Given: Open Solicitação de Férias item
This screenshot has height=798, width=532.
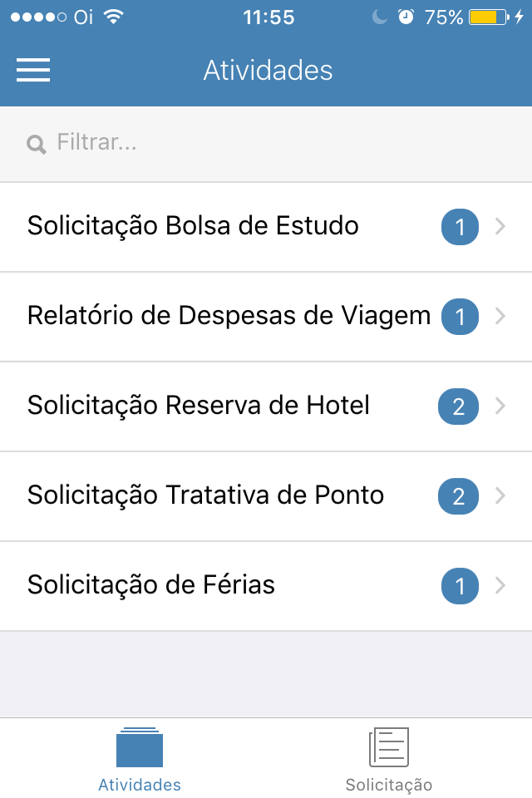Looking at the screenshot, I should point(266,586).
